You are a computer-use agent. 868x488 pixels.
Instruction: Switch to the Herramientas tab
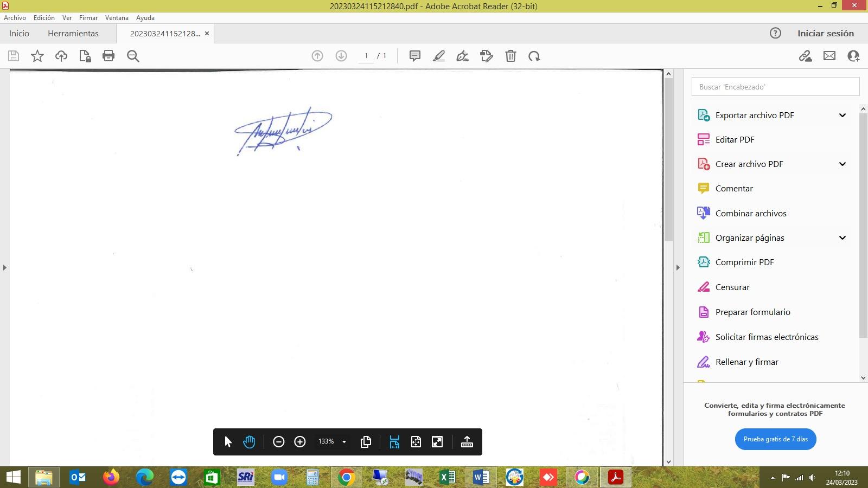pyautogui.click(x=73, y=33)
